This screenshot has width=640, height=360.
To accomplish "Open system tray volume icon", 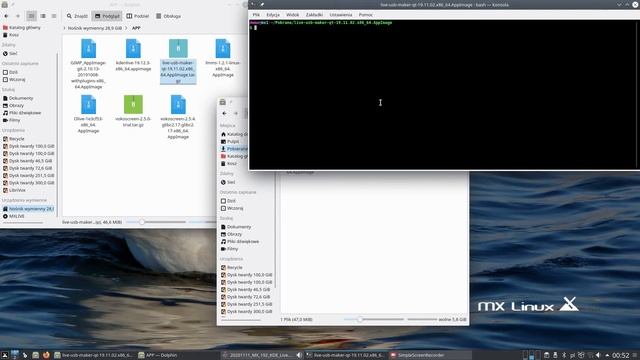I will click(598, 355).
